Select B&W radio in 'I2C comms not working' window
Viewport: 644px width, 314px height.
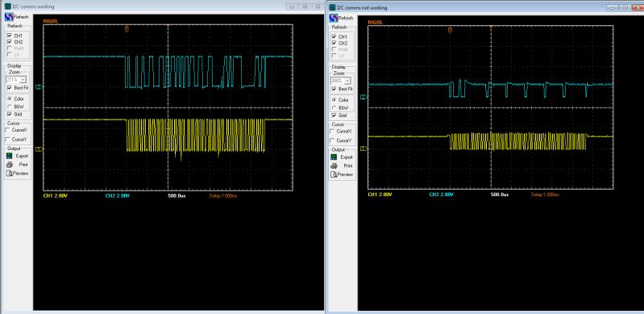tap(334, 107)
